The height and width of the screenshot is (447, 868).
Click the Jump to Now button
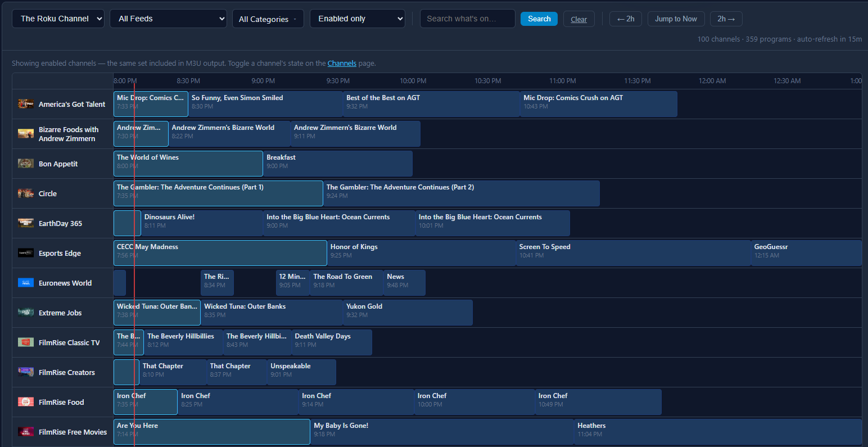point(676,19)
